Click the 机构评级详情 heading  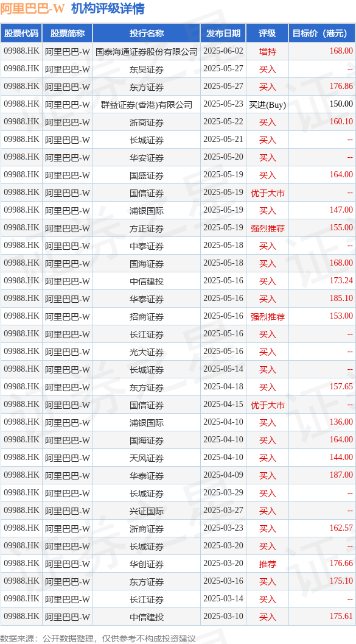tap(108, 8)
